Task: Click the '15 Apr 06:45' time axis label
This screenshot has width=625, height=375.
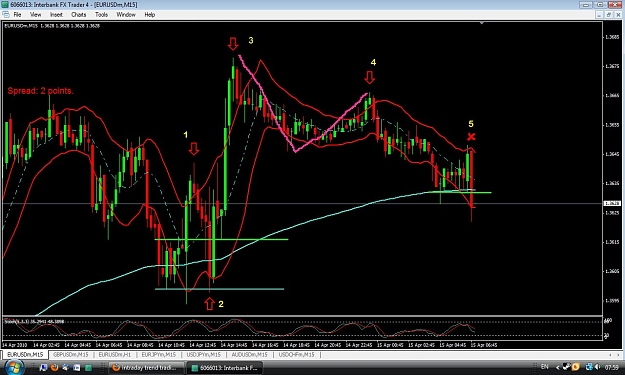Action: (x=484, y=345)
